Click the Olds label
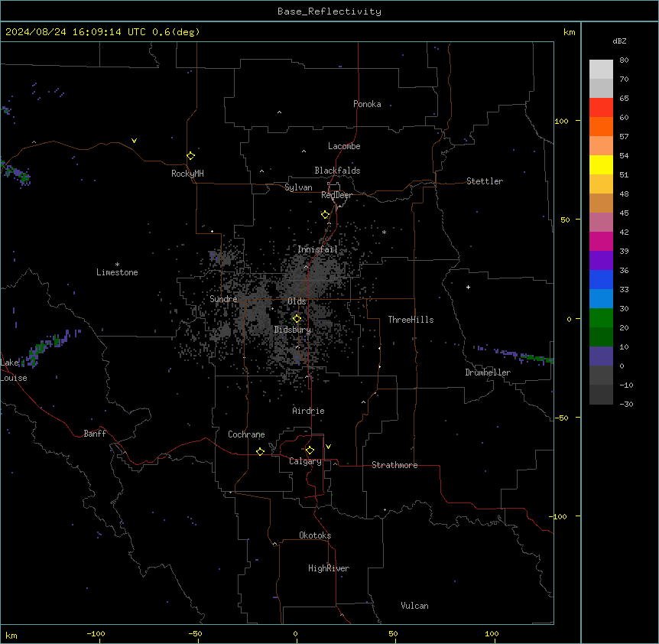659x644 pixels. pos(297,301)
